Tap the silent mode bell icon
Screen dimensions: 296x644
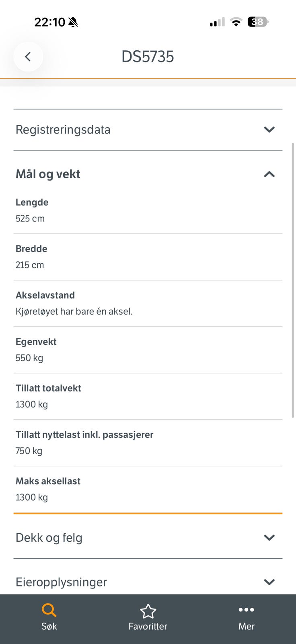pyautogui.click(x=73, y=22)
